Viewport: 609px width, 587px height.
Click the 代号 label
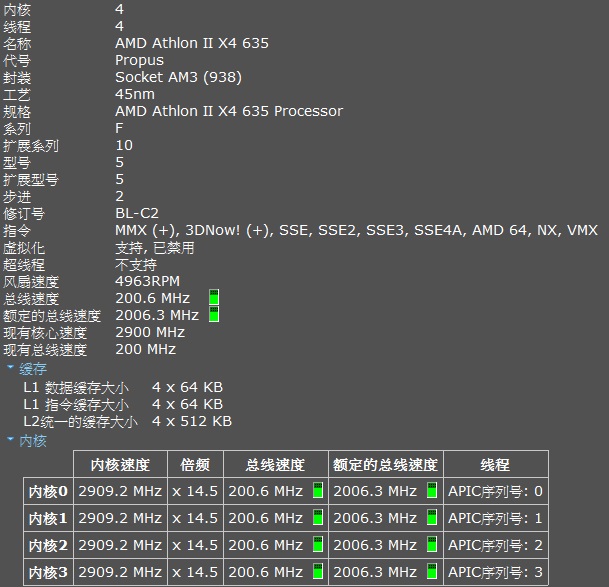[17, 61]
